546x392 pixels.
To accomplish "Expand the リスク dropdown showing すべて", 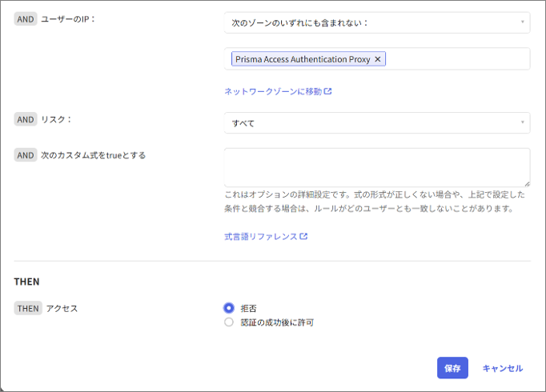I will click(376, 122).
